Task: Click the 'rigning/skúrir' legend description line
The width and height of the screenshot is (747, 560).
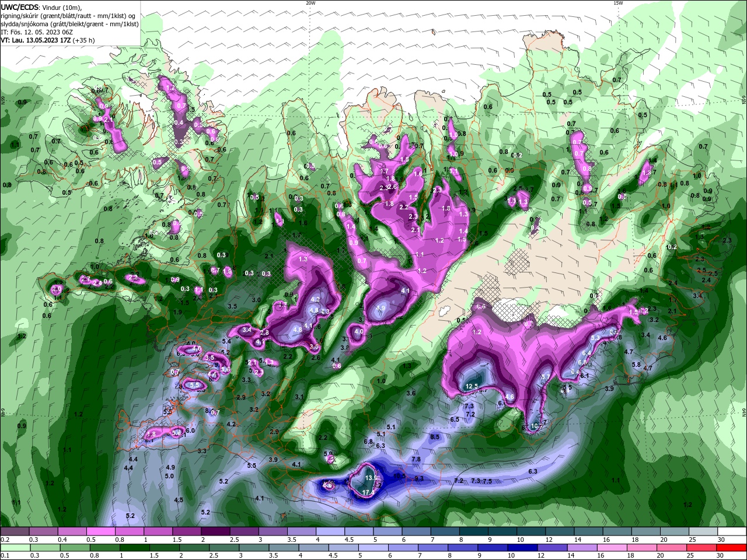Action: (x=69, y=16)
